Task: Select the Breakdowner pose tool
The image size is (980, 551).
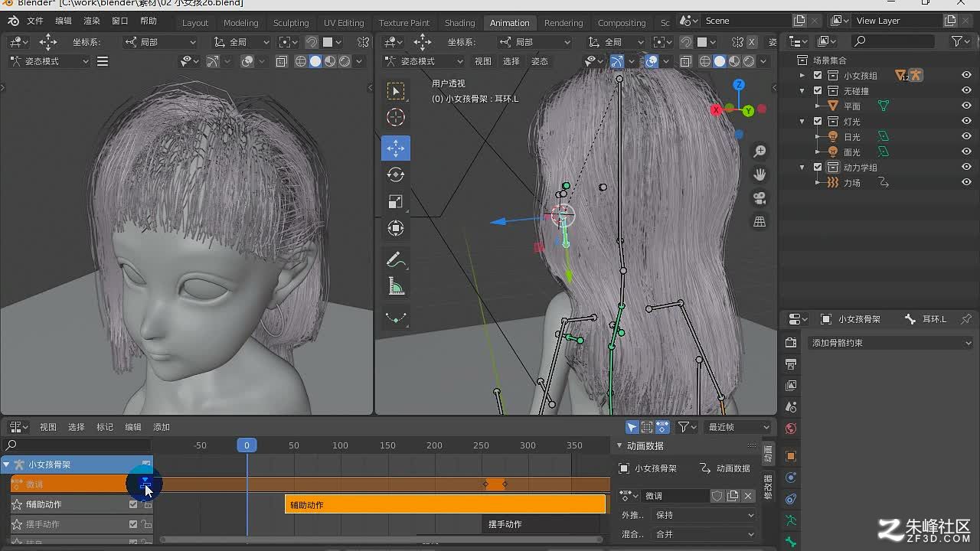Action: pyautogui.click(x=396, y=318)
